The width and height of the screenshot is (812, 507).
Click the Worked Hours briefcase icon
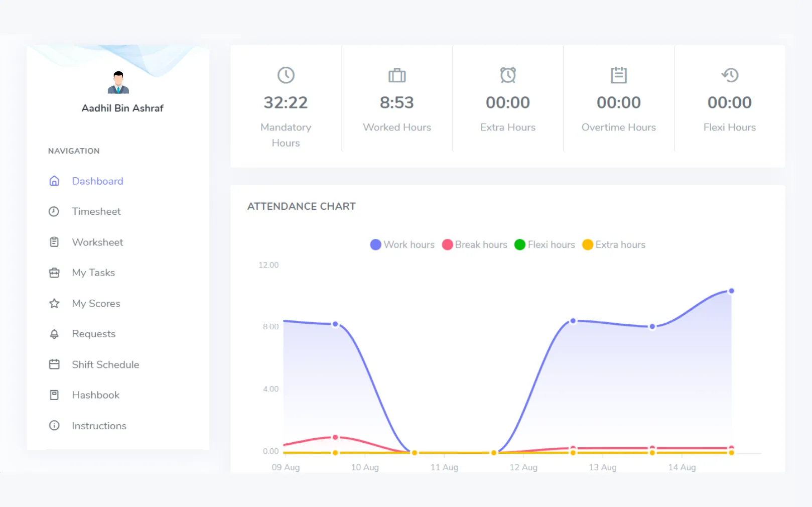pos(397,75)
